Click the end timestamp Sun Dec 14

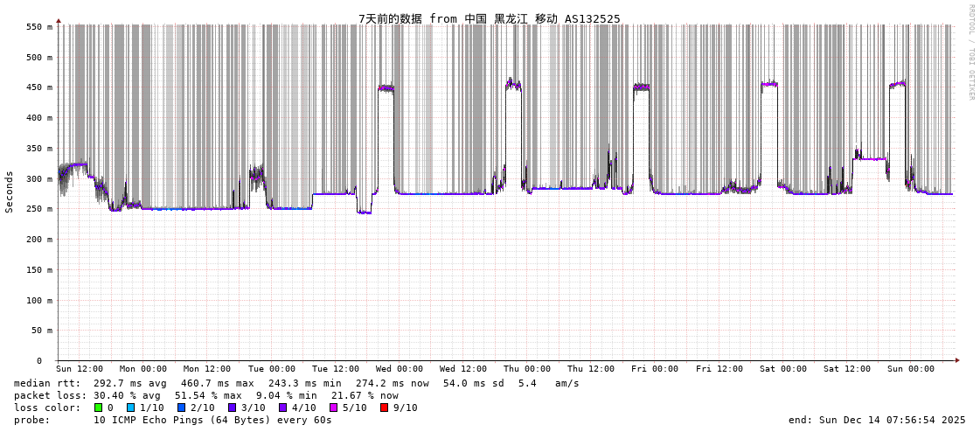point(877,420)
